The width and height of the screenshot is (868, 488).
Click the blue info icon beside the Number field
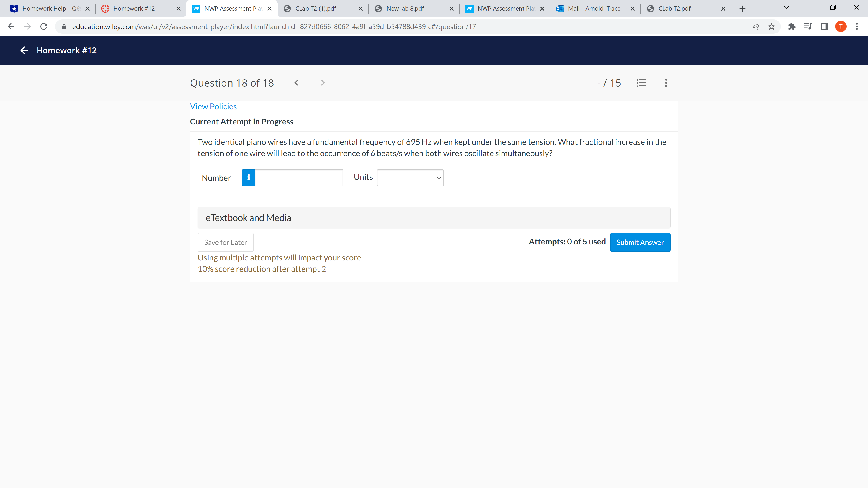[248, 178]
